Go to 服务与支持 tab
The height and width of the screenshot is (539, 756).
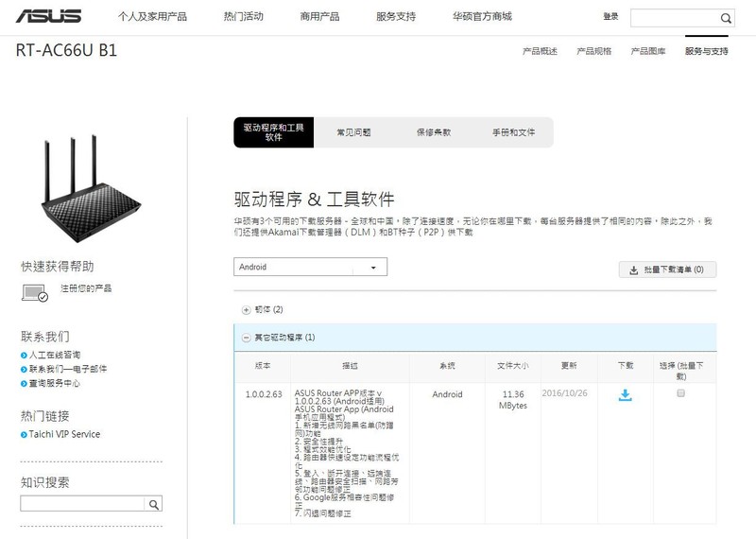pos(706,51)
